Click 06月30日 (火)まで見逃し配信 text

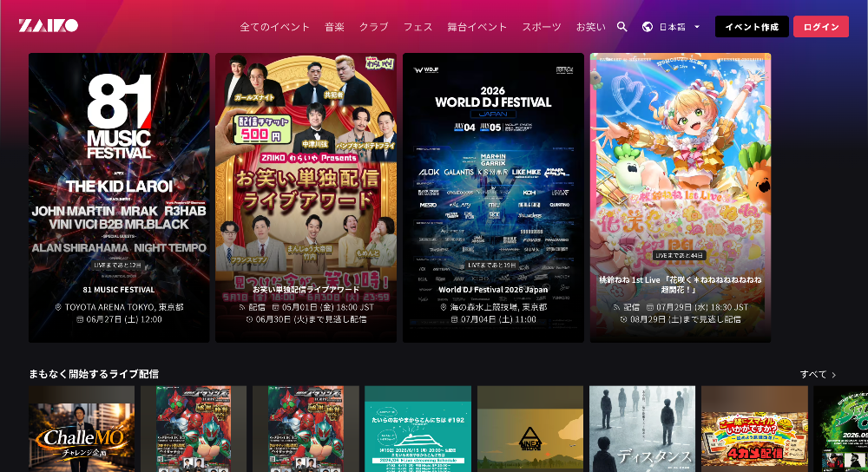pyautogui.click(x=311, y=319)
